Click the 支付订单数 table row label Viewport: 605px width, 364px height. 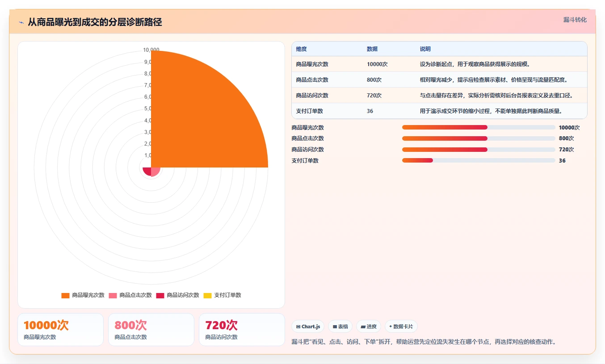[309, 111]
